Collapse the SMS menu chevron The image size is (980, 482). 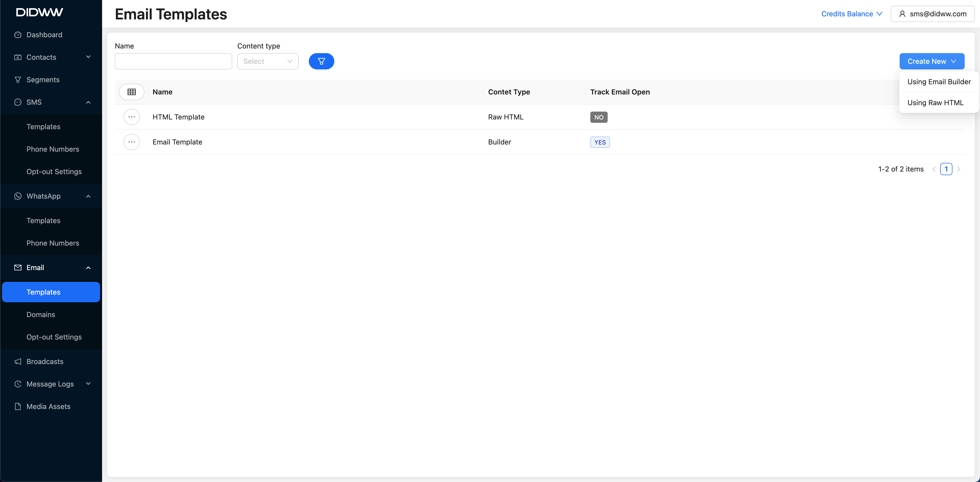[88, 102]
